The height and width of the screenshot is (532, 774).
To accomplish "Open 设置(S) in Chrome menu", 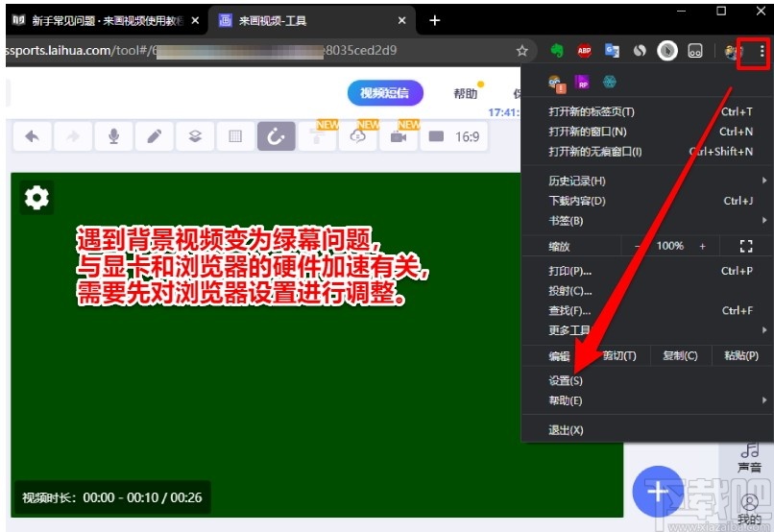I will coord(646,380).
